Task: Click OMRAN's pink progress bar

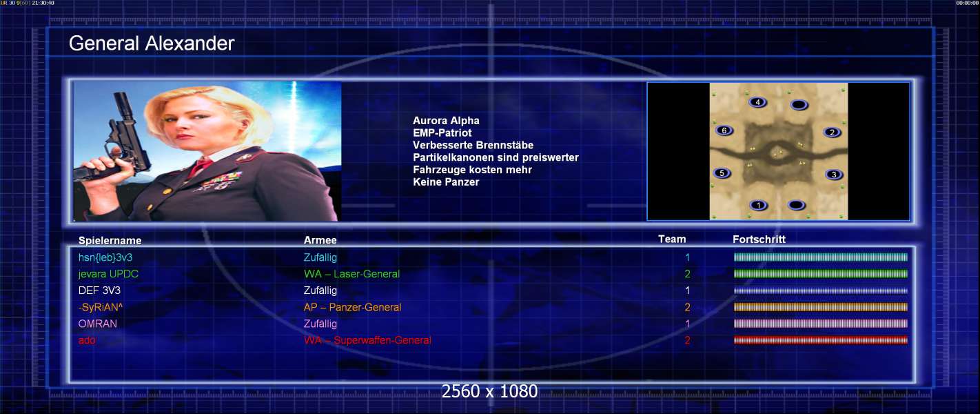Action: (821, 324)
